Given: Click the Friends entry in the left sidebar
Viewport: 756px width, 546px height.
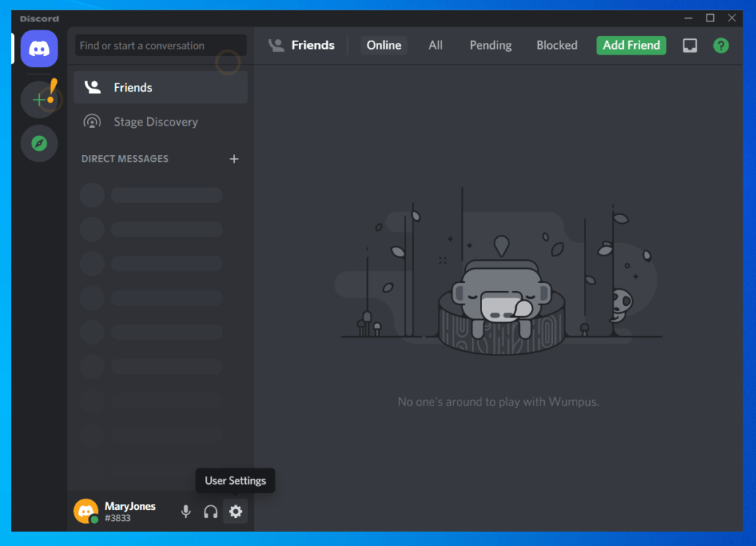Looking at the screenshot, I should (x=133, y=86).
